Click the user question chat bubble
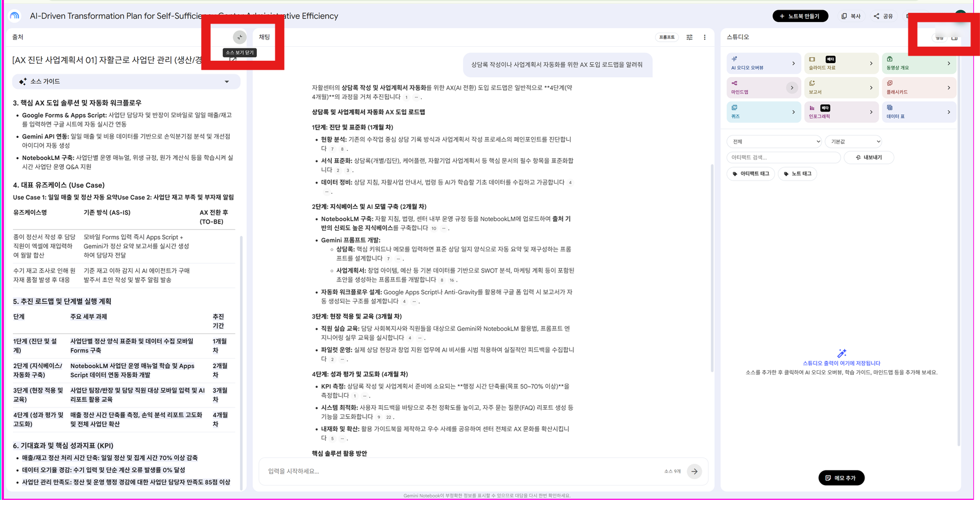The width and height of the screenshot is (980, 510). pos(557,65)
